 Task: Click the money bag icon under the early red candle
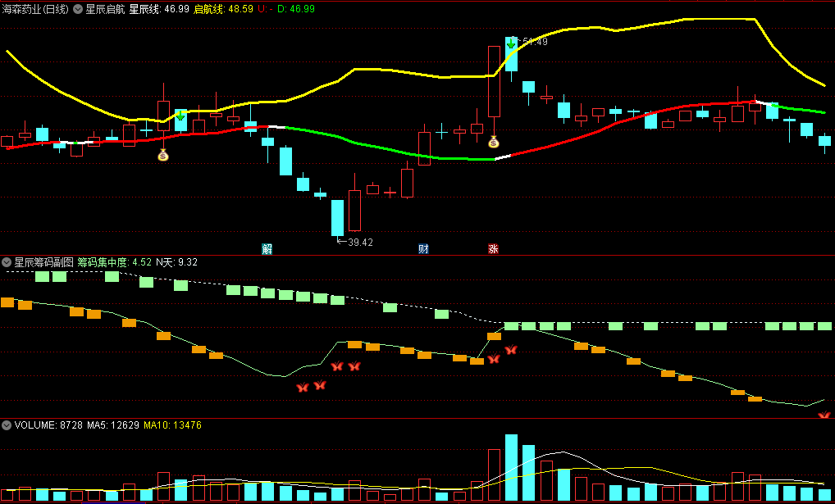[163, 156]
